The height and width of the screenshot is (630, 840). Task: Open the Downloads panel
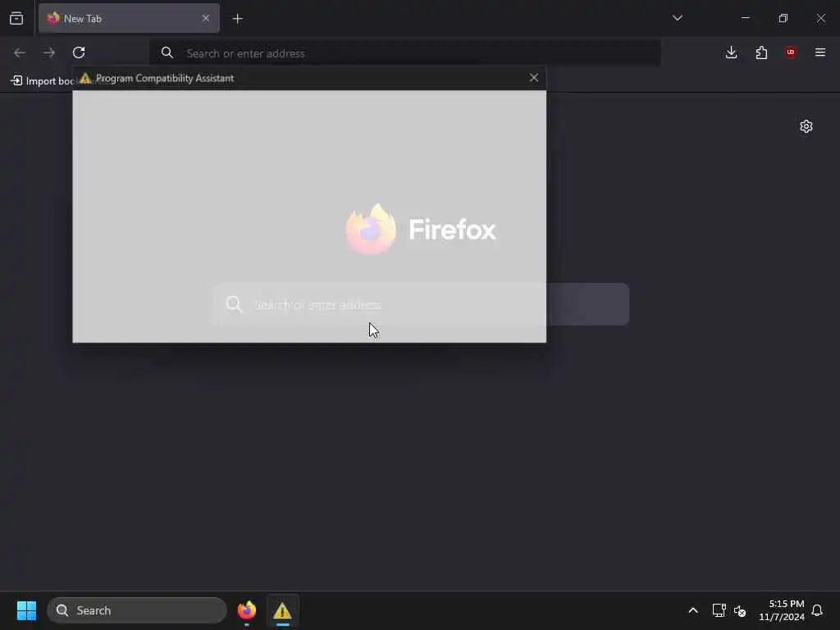click(731, 52)
